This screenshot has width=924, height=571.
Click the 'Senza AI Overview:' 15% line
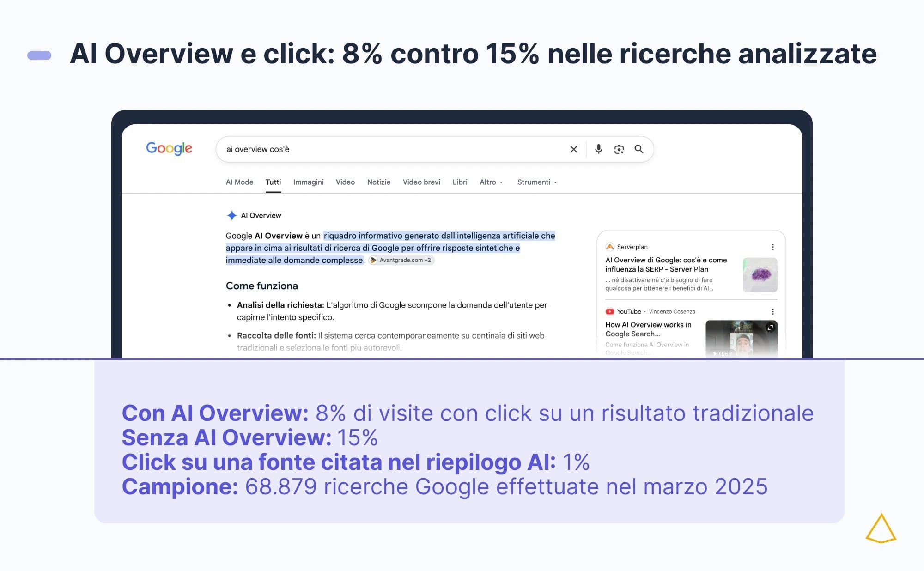point(249,437)
